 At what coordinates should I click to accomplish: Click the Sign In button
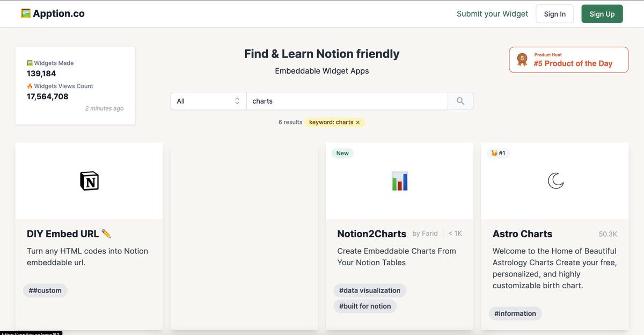pos(554,13)
